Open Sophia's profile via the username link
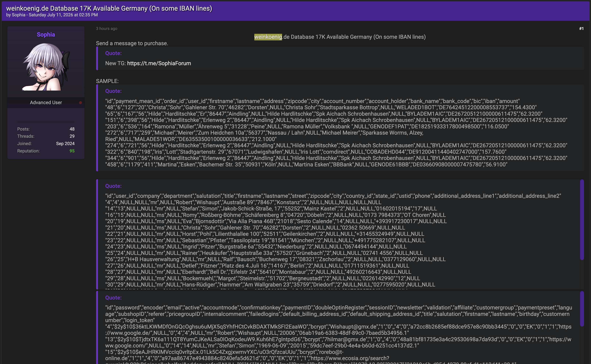The height and width of the screenshot is (364, 591). (46, 34)
